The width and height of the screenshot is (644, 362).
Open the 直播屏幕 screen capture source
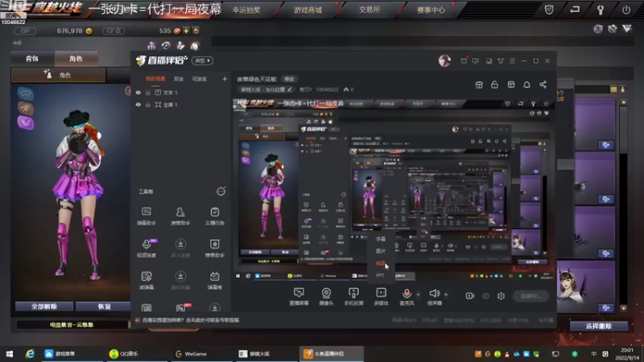coord(299,296)
